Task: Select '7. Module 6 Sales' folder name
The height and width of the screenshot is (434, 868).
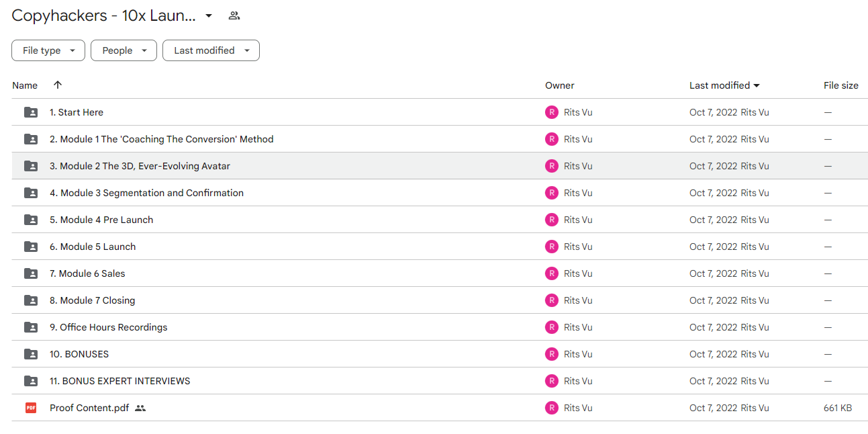Action: coord(87,273)
